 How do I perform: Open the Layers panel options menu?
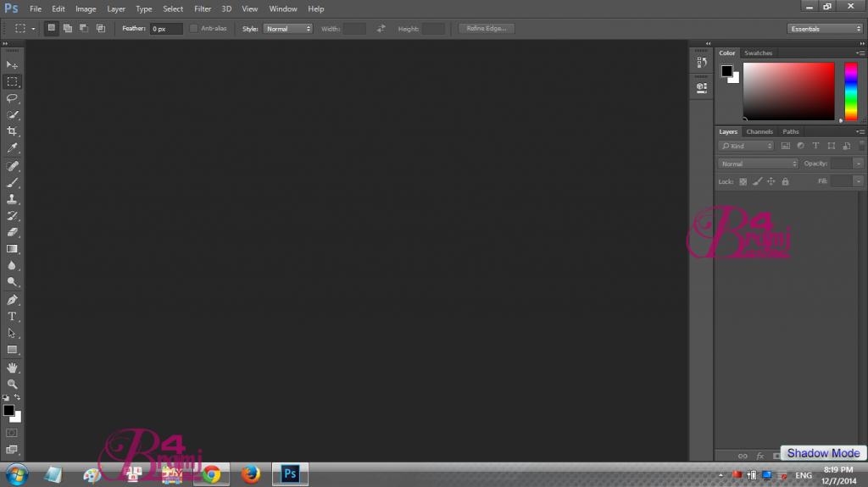click(x=860, y=132)
